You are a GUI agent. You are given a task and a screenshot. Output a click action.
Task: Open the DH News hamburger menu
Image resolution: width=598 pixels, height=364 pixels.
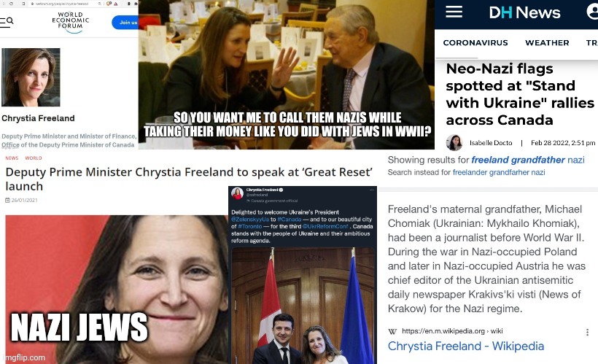[454, 12]
